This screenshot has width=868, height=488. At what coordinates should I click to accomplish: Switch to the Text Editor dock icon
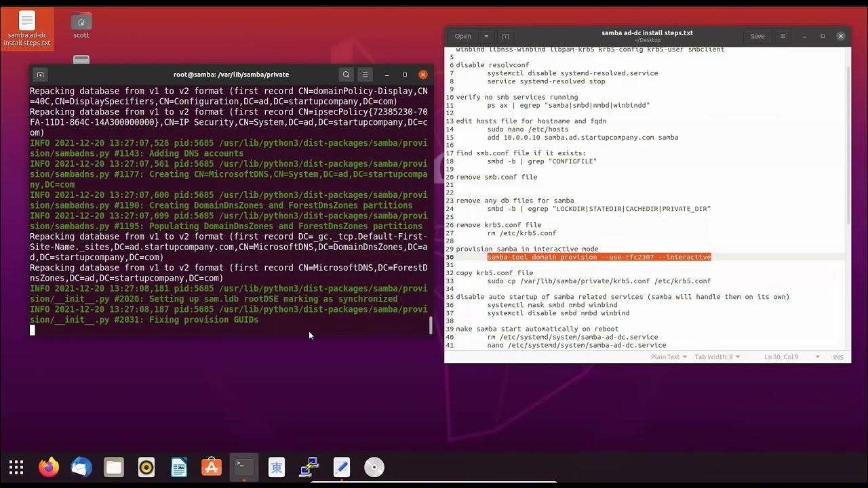(x=342, y=467)
